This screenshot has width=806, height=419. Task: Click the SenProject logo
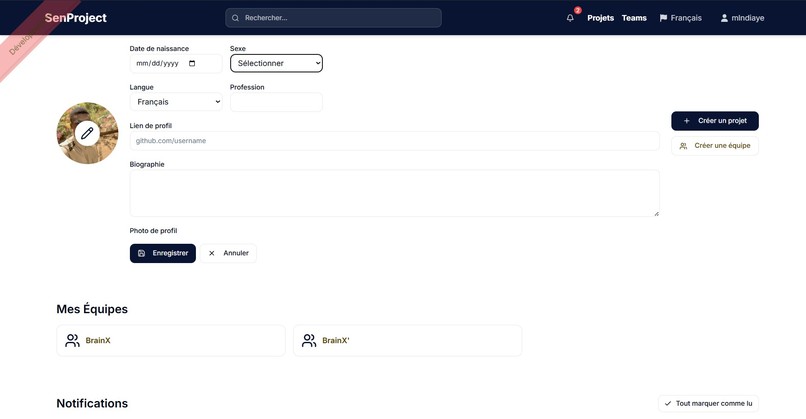[76, 18]
